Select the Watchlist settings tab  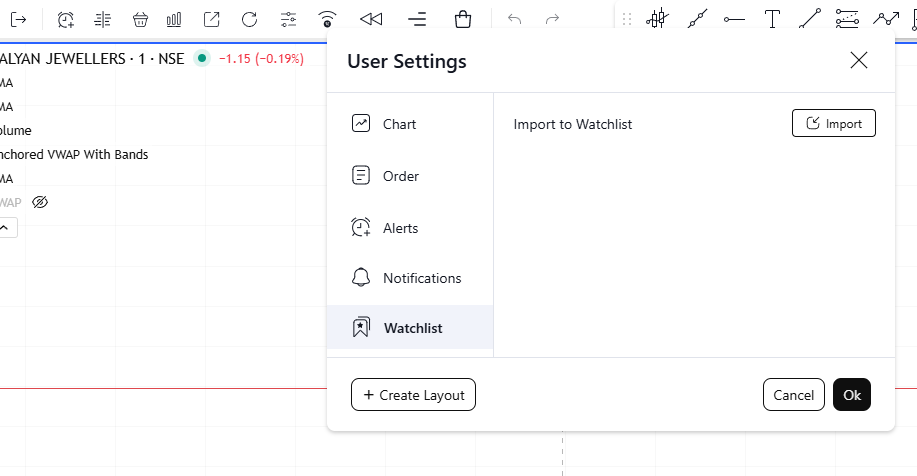410,327
